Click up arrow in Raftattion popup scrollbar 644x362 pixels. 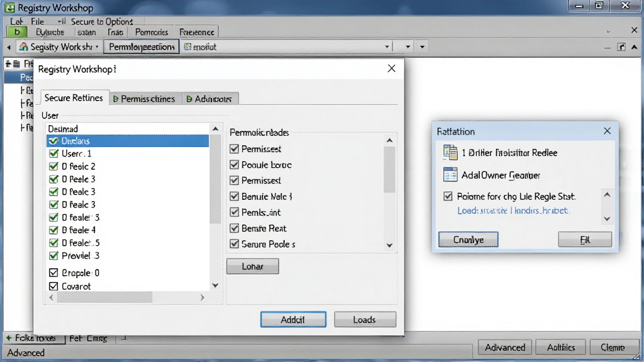pos(607,195)
